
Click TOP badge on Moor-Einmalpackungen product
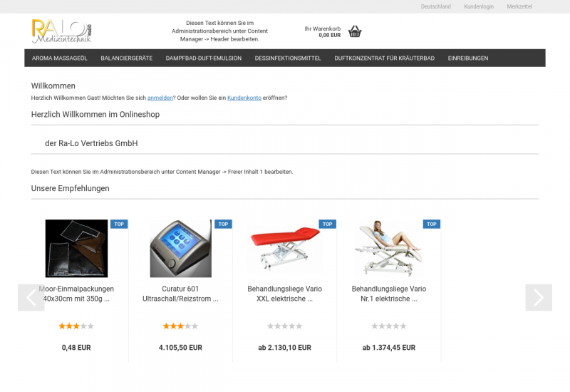pyautogui.click(x=119, y=224)
